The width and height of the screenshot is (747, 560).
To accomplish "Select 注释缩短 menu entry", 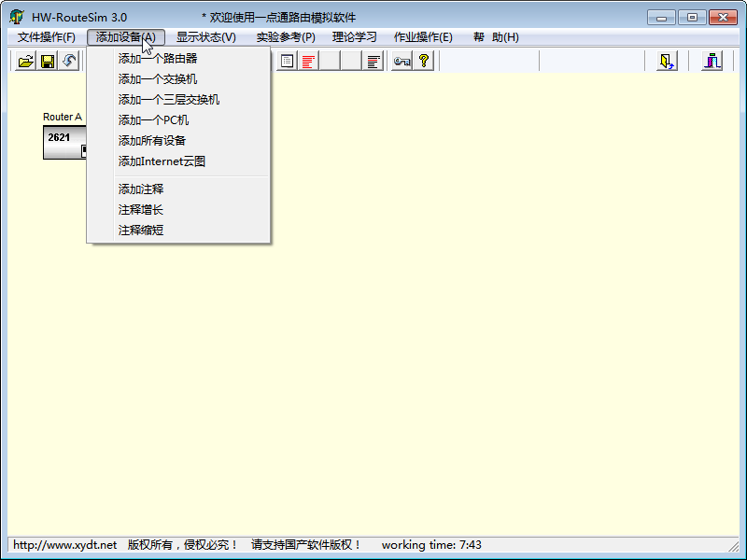I will point(178,230).
